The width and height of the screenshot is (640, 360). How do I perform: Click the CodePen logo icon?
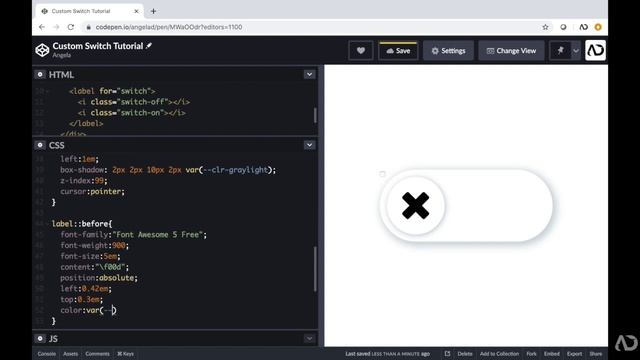[x=42, y=50]
